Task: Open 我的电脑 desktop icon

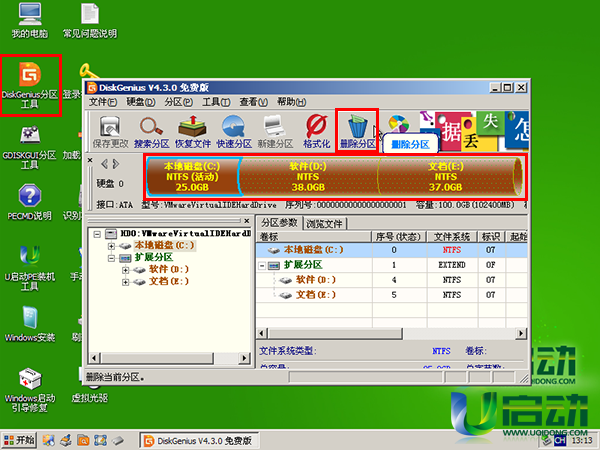Action: click(x=30, y=21)
